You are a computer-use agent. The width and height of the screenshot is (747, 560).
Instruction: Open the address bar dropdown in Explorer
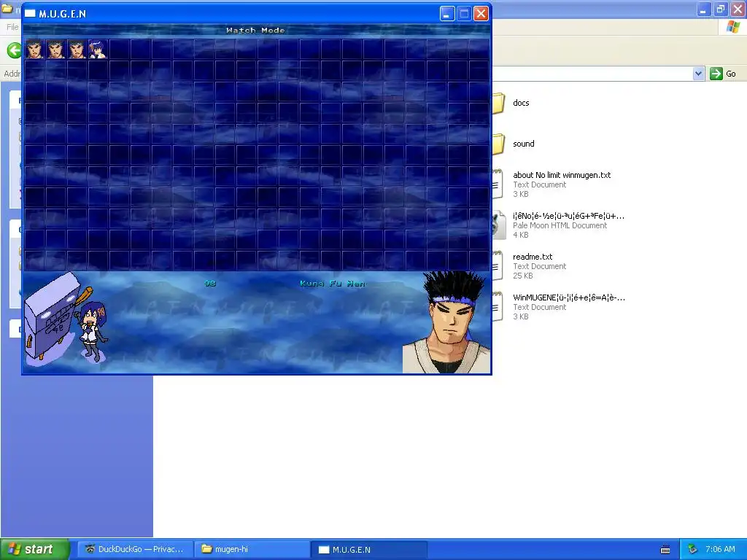tap(698, 74)
